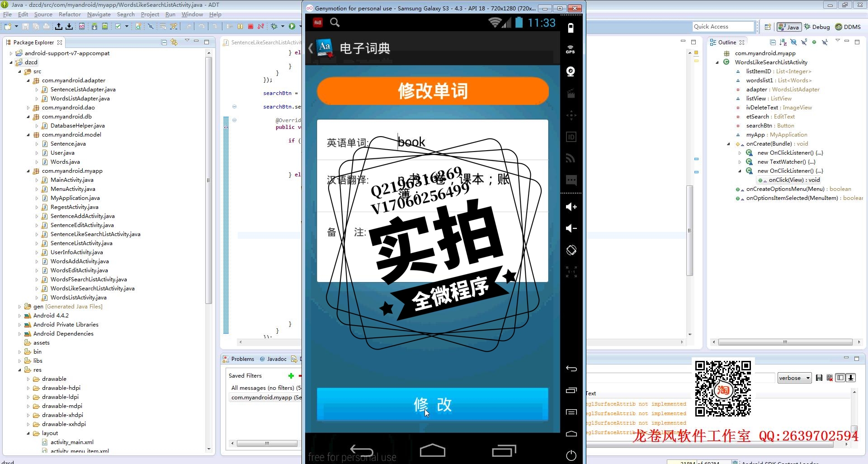Open the Android Virtual Device Manager icon
Viewport: 868px width, 464px height.
[105, 27]
